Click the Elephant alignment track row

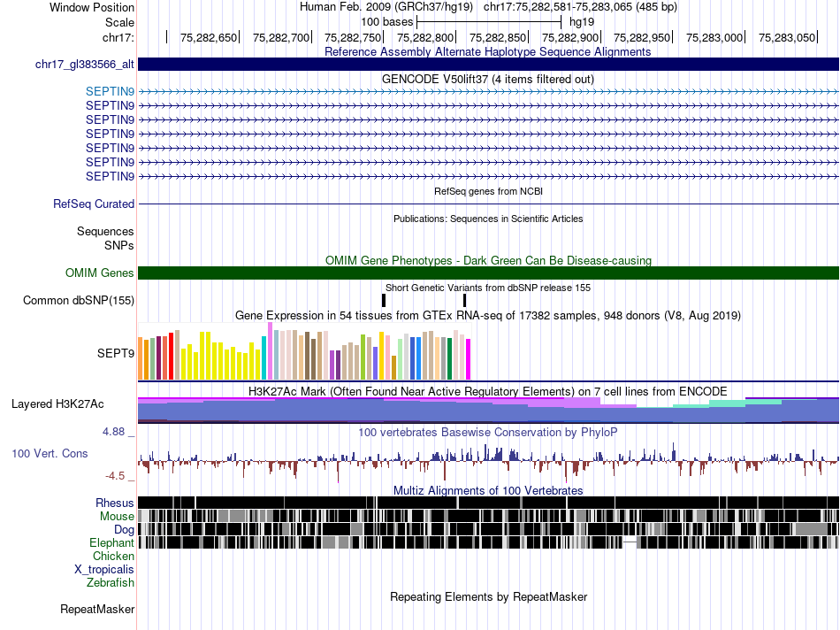[488, 542]
